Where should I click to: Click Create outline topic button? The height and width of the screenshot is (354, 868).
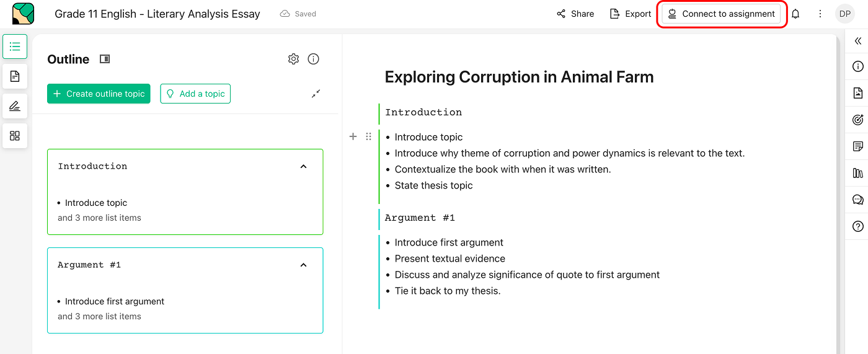[x=99, y=94]
